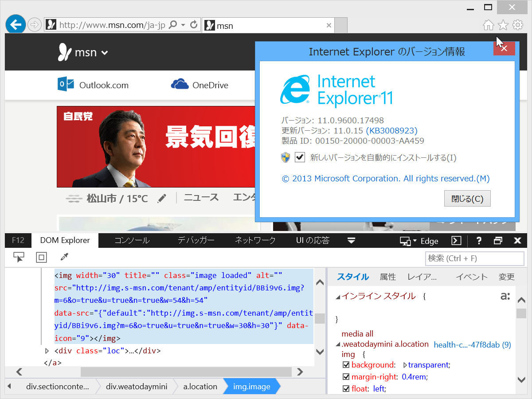Open F12 developer tools help
This screenshot has width=532, height=399.
click(x=478, y=241)
